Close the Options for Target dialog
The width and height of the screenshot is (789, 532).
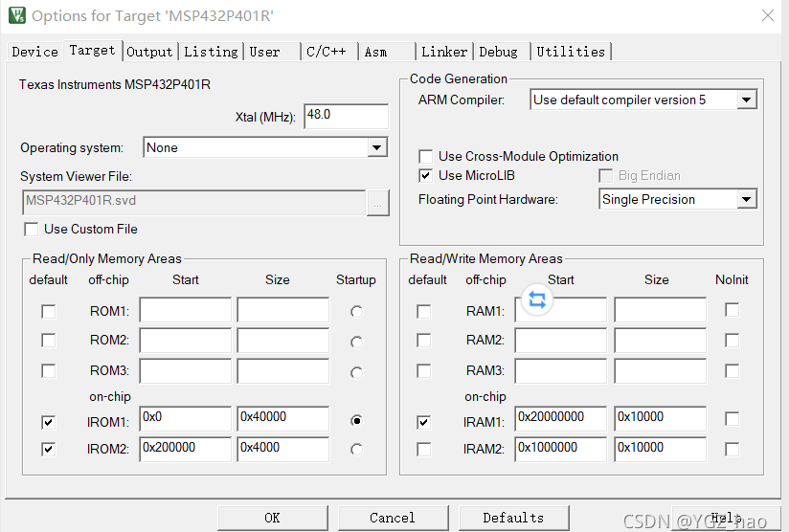point(767,15)
